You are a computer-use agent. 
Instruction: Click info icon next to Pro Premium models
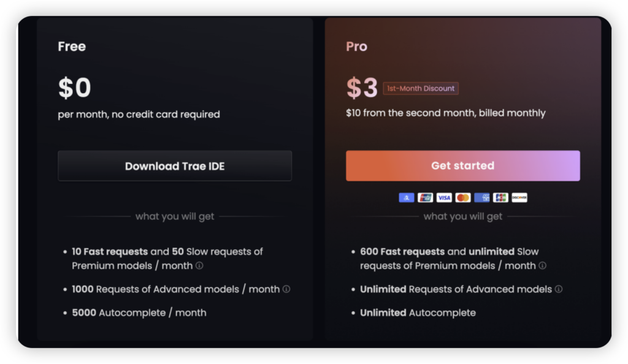click(542, 265)
